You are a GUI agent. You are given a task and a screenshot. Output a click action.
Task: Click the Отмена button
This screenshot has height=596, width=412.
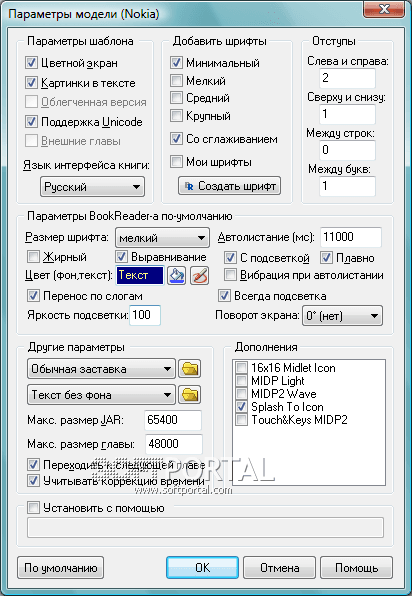279,568
